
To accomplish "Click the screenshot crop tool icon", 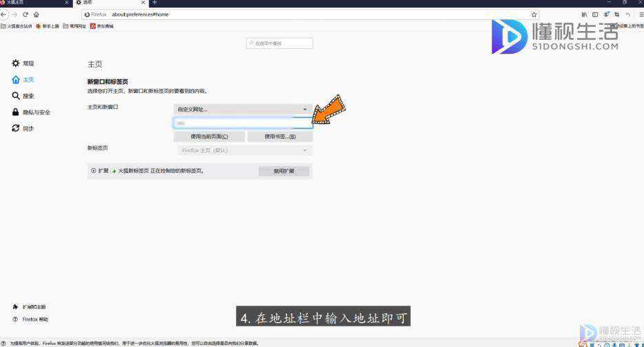I will coord(616,14).
